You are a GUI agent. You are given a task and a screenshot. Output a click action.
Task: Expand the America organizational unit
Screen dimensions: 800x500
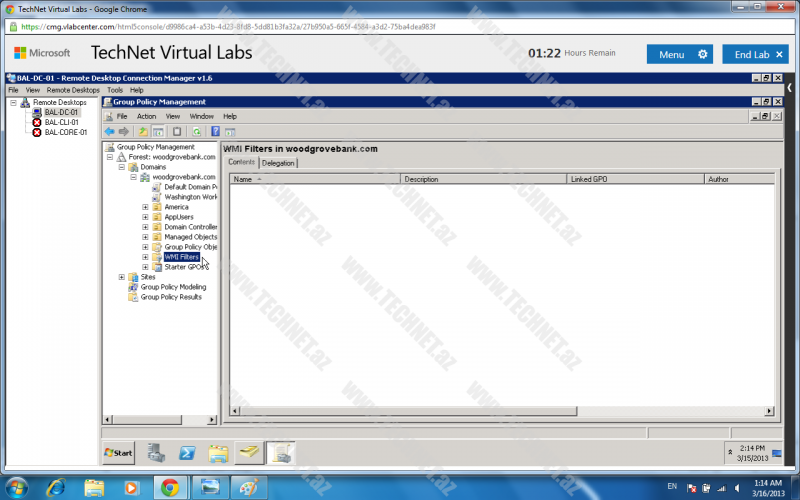coord(145,207)
